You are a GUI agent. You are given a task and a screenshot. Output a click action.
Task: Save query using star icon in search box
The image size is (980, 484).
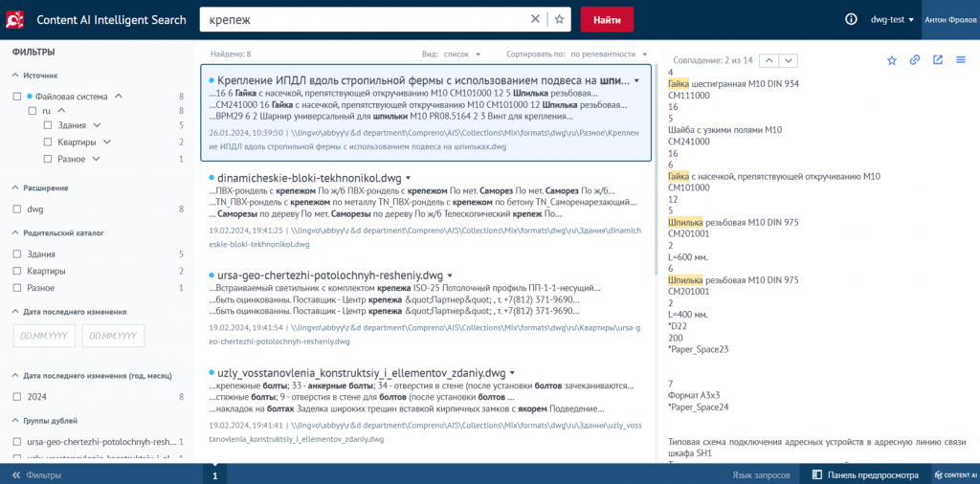(x=559, y=19)
